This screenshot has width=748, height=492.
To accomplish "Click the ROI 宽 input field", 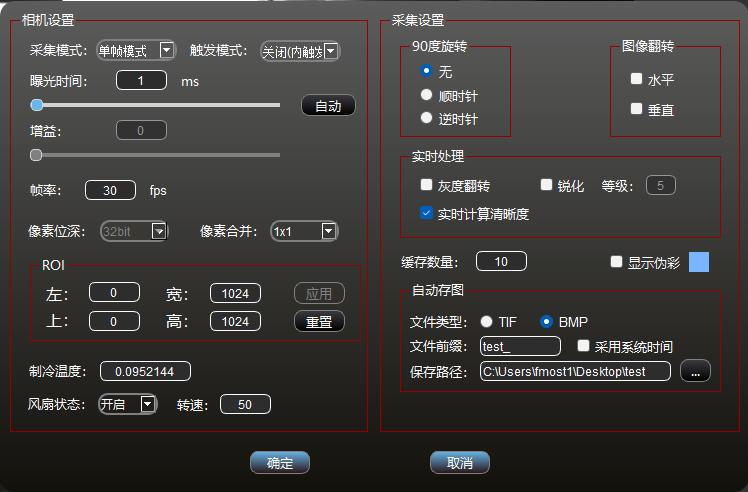I will [235, 293].
